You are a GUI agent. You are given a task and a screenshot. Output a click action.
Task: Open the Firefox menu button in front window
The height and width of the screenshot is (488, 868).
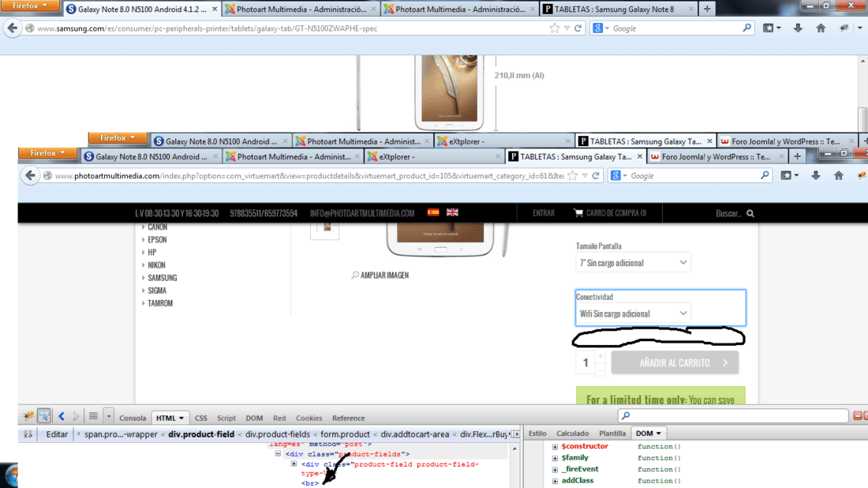click(47, 153)
